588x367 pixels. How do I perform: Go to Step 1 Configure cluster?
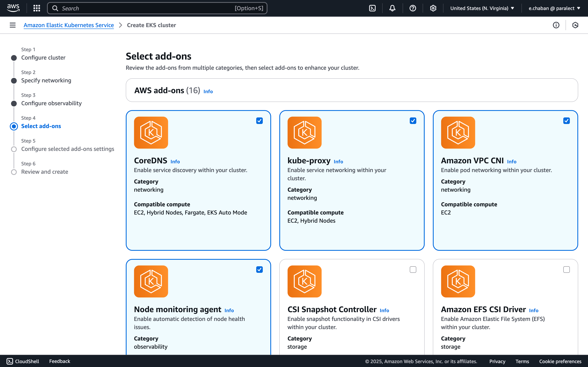pos(43,57)
